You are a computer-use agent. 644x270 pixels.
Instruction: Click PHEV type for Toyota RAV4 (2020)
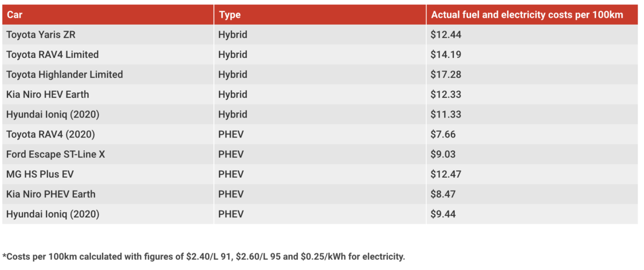pyautogui.click(x=231, y=134)
